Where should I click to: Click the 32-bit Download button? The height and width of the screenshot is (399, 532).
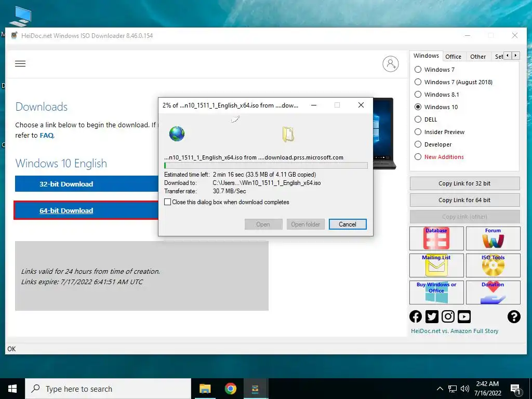[87, 184]
